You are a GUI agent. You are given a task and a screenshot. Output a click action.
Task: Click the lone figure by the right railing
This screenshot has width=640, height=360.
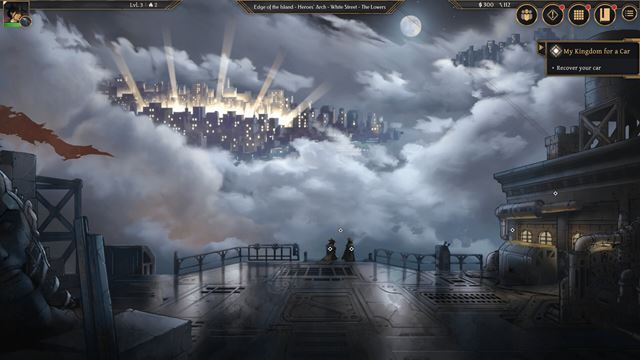coord(444,256)
